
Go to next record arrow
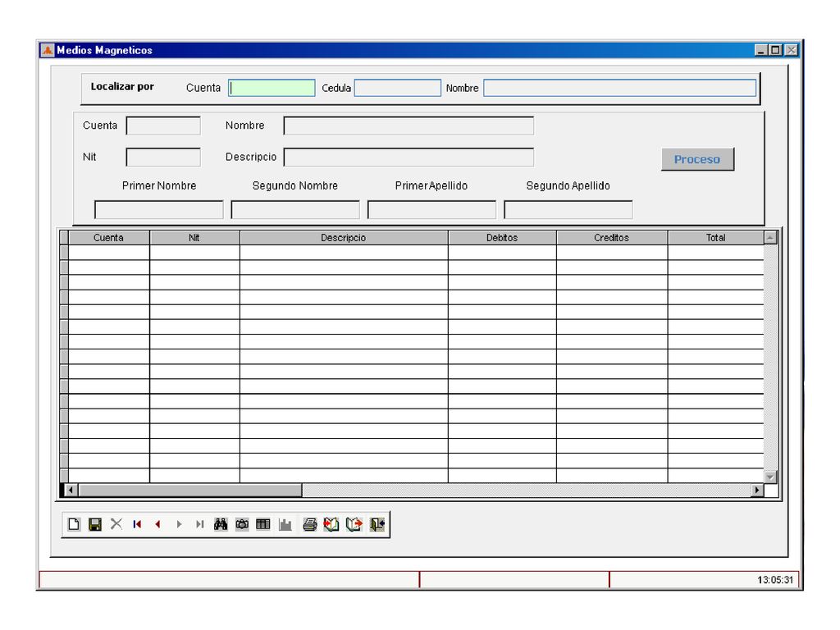[179, 524]
